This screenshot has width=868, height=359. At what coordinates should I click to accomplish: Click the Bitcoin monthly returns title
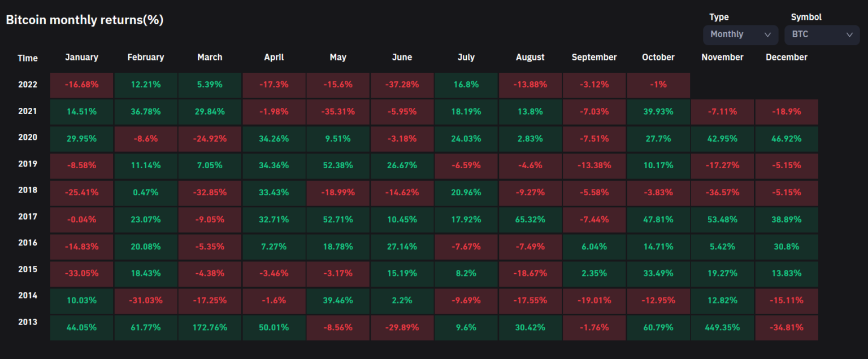[x=84, y=19]
